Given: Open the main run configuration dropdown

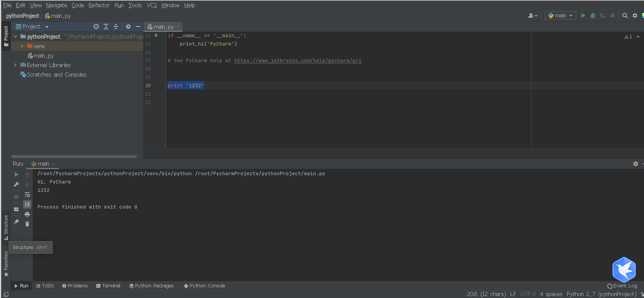Looking at the screenshot, I should point(560,16).
